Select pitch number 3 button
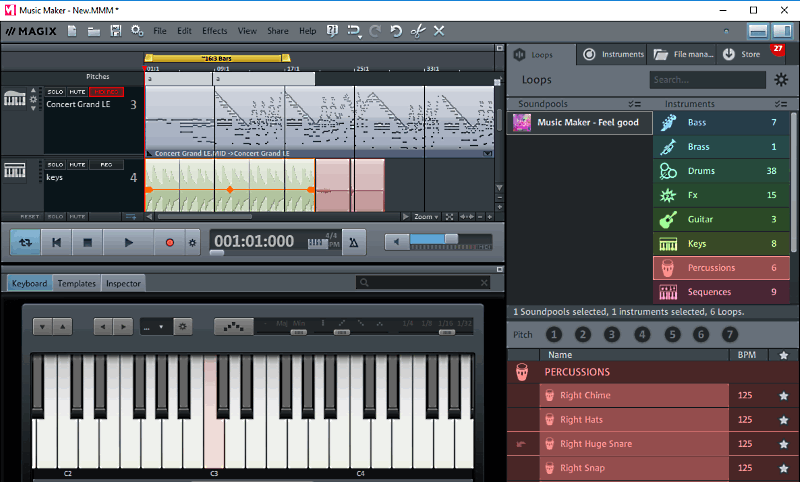Viewport: 800px width, 482px height. 611,335
